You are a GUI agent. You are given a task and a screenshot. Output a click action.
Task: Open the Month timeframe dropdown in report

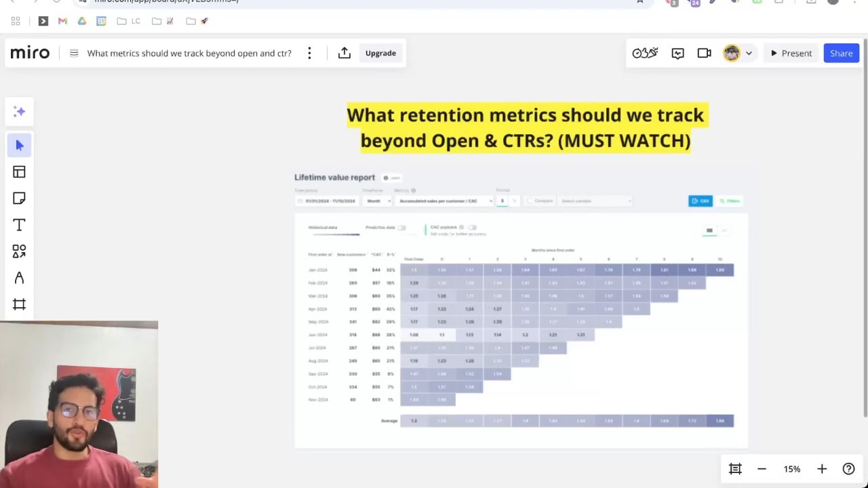pyautogui.click(x=378, y=201)
